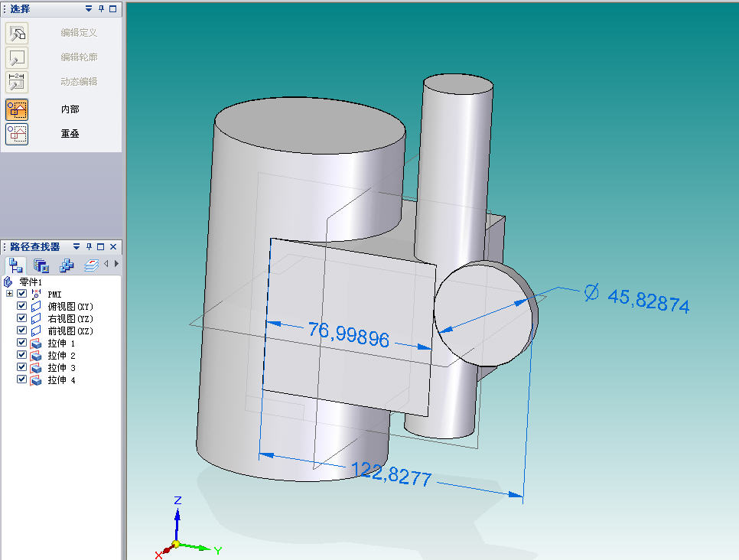
Task: Click the 路径查找器 panel title
Action: pos(35,246)
